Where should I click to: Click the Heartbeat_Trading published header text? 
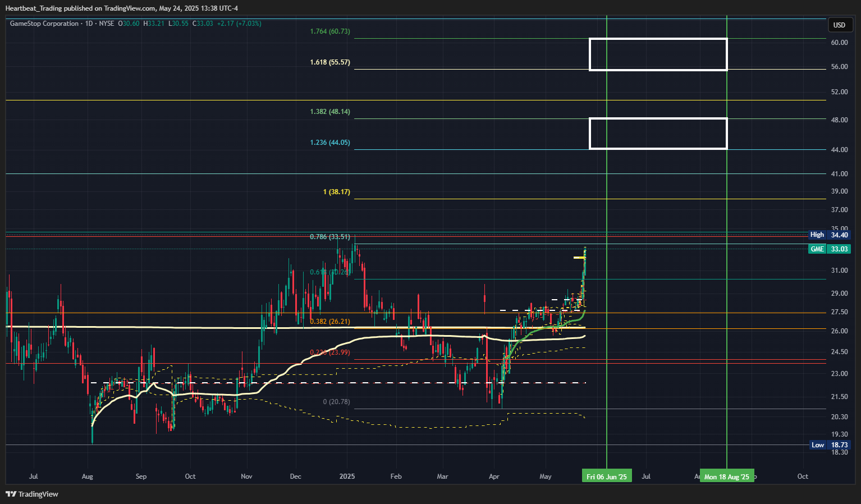(122, 8)
